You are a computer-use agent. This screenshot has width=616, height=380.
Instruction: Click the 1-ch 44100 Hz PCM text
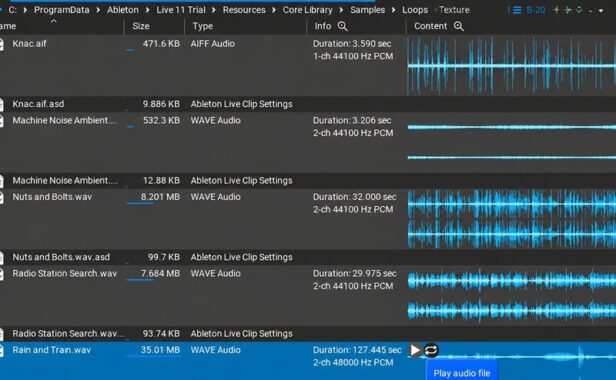[353, 56]
